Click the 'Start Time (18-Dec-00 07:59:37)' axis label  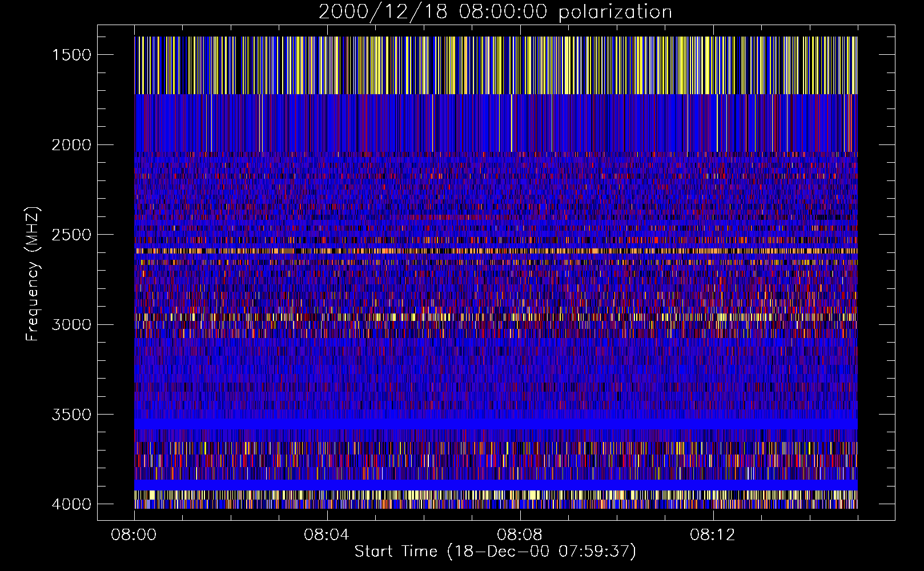[495, 552]
